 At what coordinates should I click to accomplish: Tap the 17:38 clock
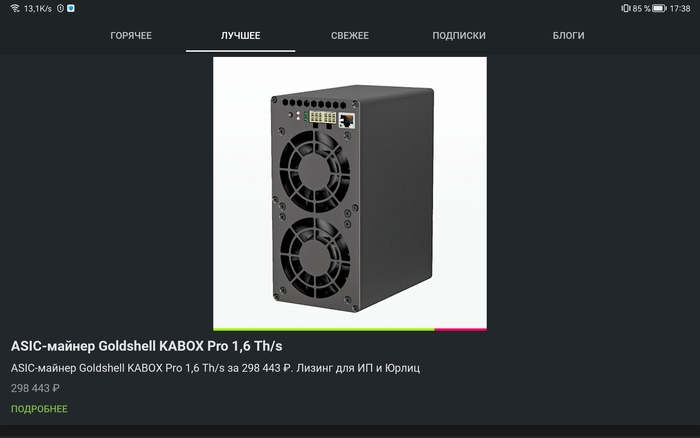coord(679,8)
